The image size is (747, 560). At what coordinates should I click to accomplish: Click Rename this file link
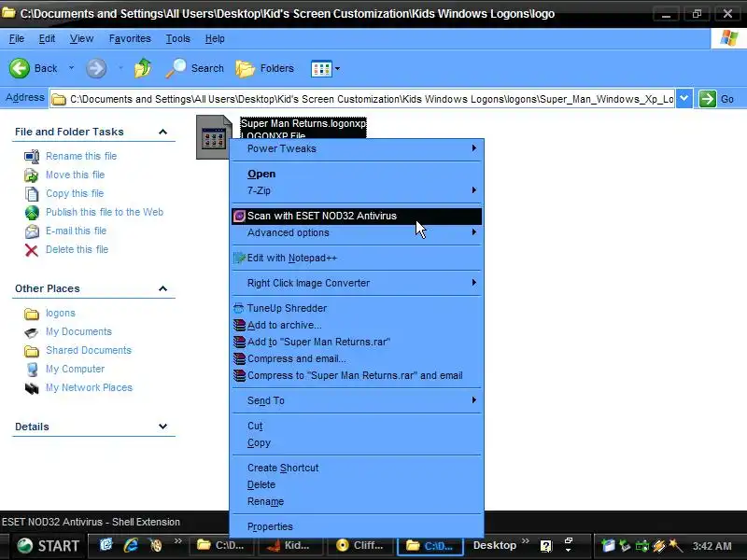[x=81, y=156]
